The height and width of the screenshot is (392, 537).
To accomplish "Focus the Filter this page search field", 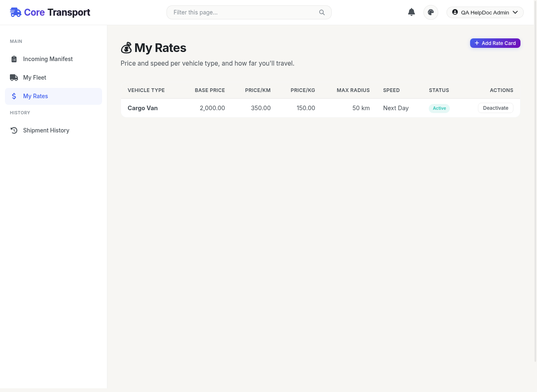I will 249,12.
